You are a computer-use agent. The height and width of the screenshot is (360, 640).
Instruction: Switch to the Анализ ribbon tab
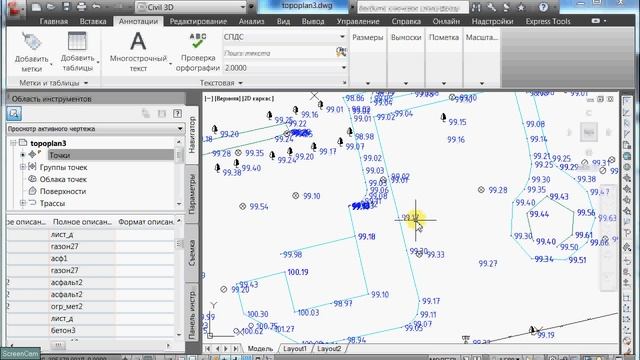251,21
